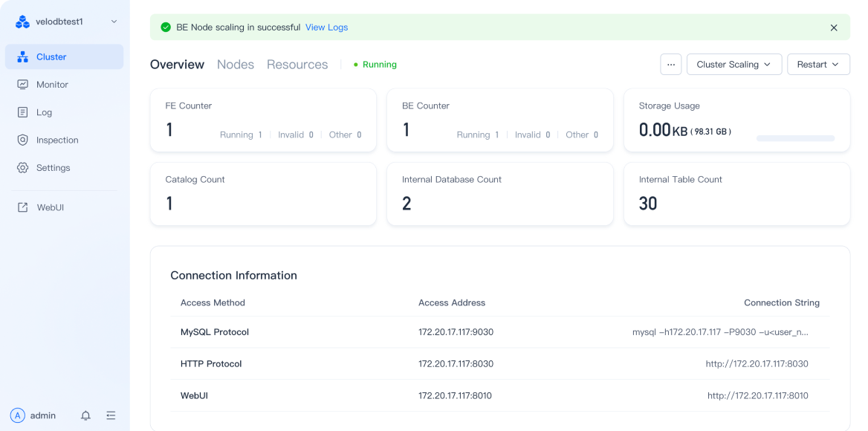Image resolution: width=868 pixels, height=431 pixels.
Task: Click the green success checkmark icon
Action: click(166, 27)
